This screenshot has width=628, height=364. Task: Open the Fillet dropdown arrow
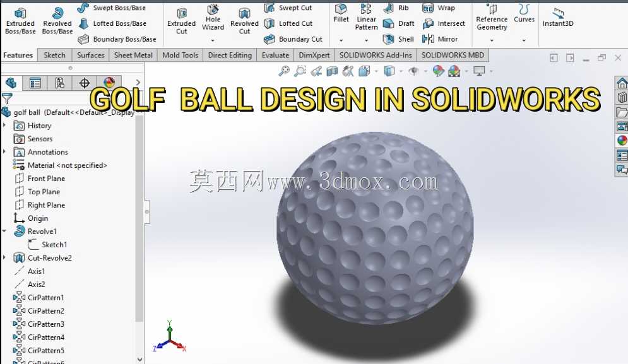coord(341,40)
